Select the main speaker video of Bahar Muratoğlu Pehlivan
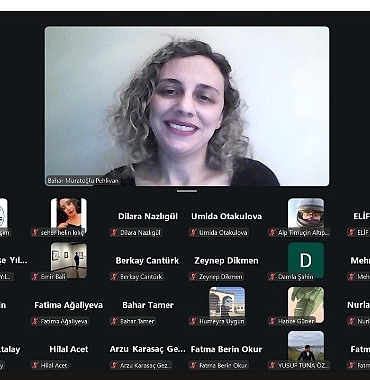The height and width of the screenshot is (380, 370). coord(187,106)
